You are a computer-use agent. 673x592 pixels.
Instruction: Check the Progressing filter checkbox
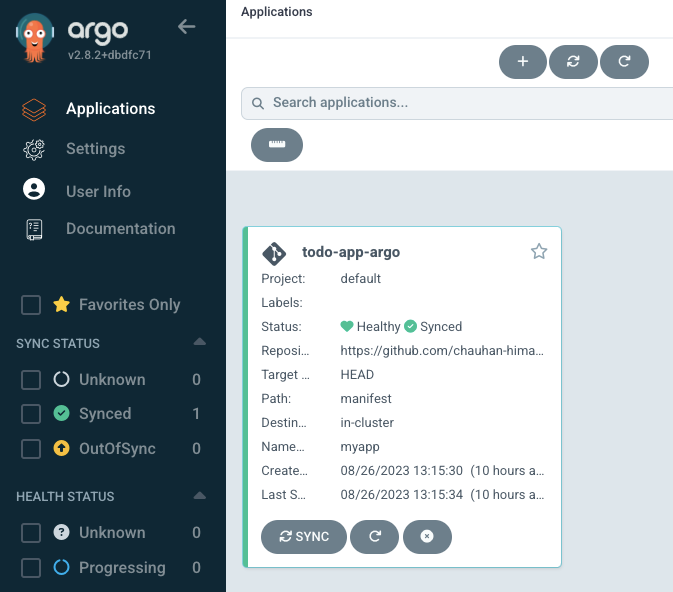coord(31,568)
